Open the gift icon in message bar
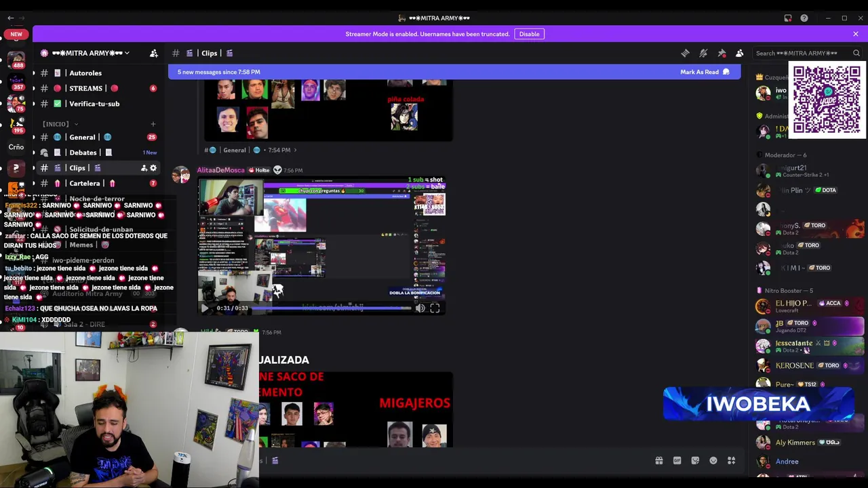The height and width of the screenshot is (488, 868). point(659,461)
